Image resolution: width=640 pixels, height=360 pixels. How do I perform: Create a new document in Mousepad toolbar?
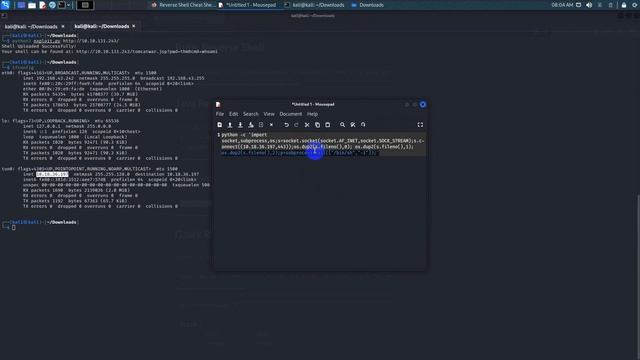pyautogui.click(x=220, y=125)
